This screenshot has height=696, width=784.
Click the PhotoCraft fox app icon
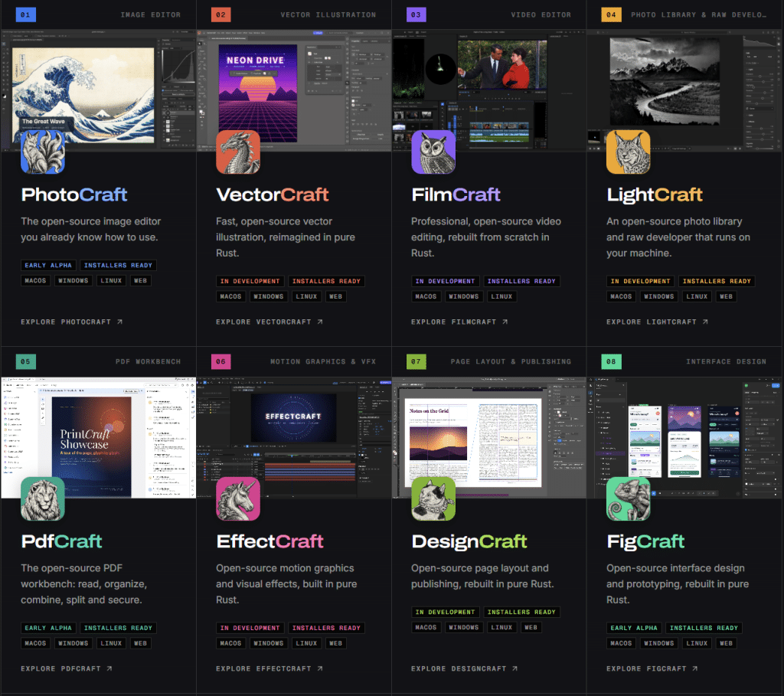(43, 152)
